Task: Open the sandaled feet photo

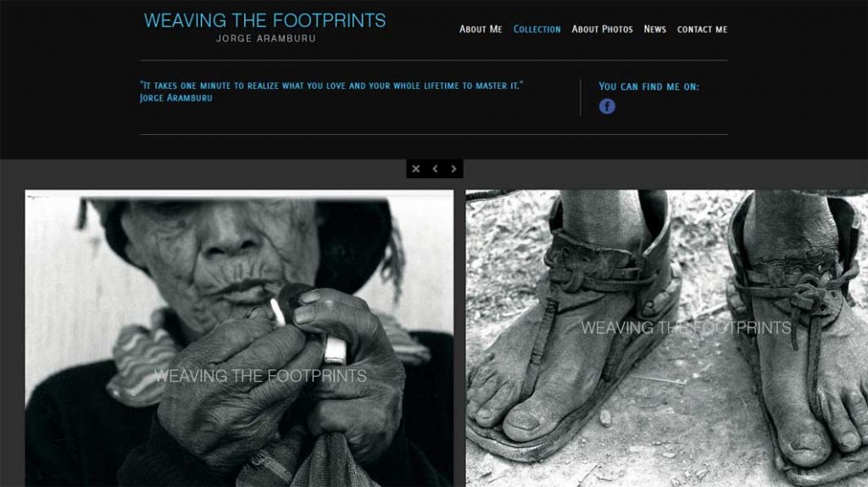Action: tap(666, 339)
